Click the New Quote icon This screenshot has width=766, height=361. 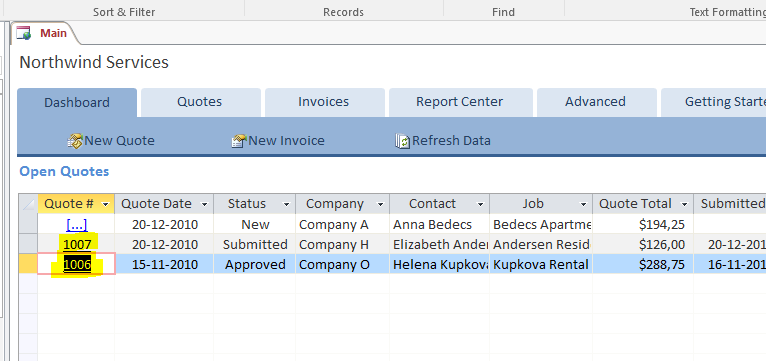pyautogui.click(x=75, y=141)
